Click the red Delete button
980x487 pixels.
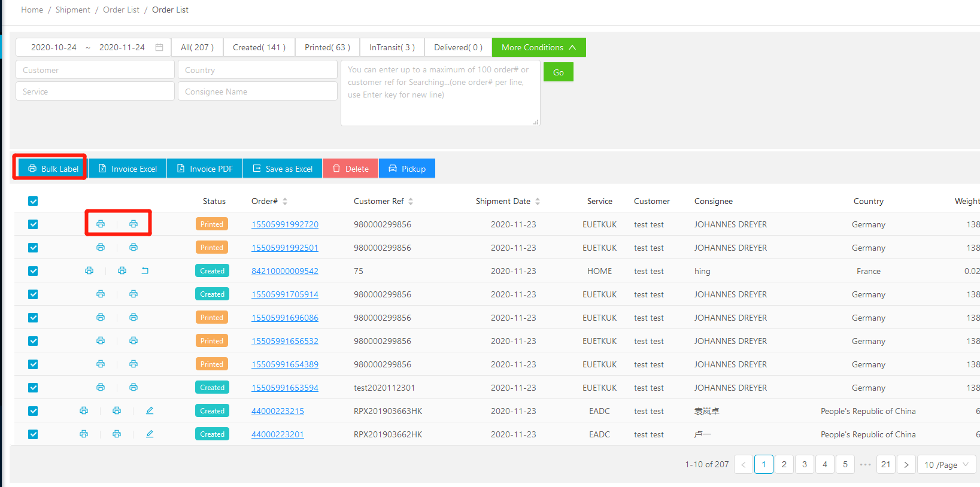[350, 168]
